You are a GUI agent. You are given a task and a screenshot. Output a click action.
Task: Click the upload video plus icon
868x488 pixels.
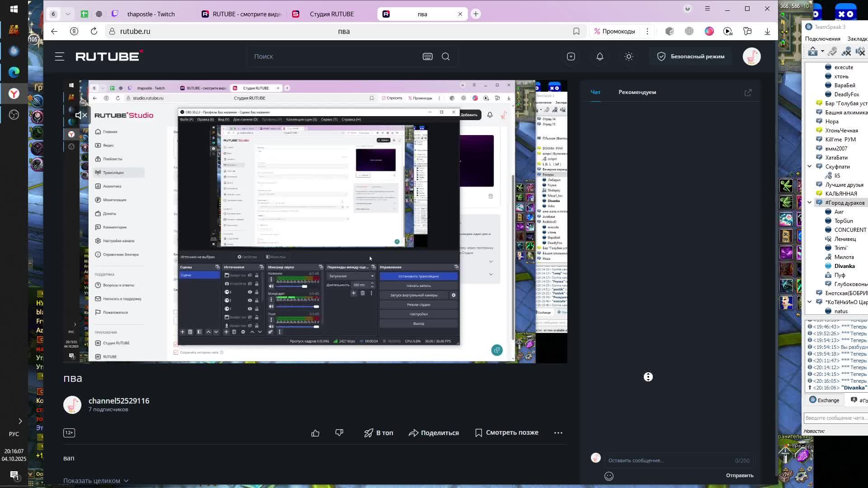pos(571,56)
